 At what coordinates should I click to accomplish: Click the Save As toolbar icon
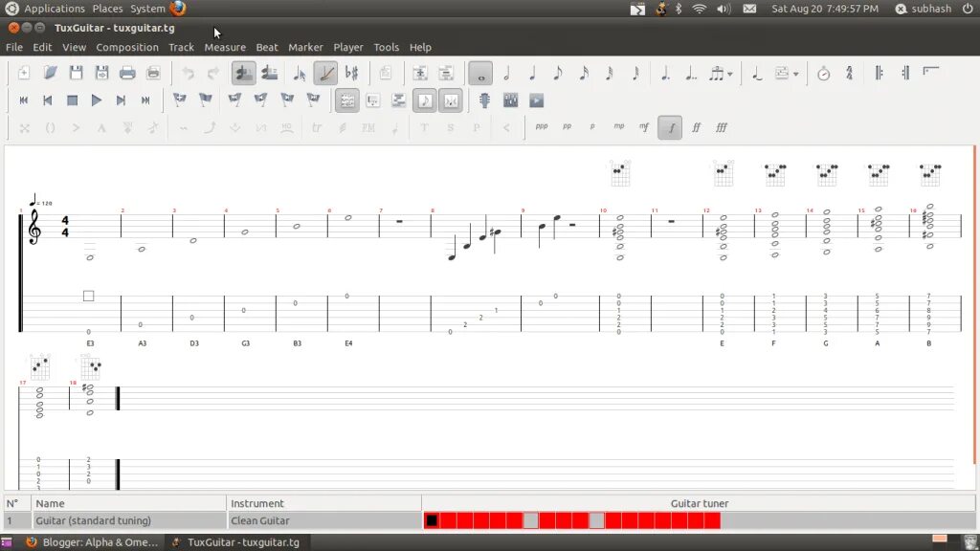click(101, 73)
